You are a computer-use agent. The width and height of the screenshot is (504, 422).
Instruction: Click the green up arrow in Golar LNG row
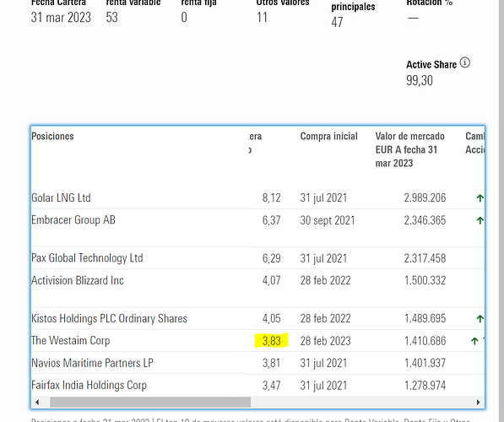(480, 198)
